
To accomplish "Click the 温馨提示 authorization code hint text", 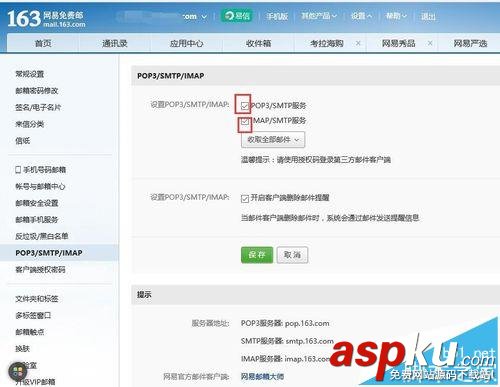I will [x=316, y=160].
